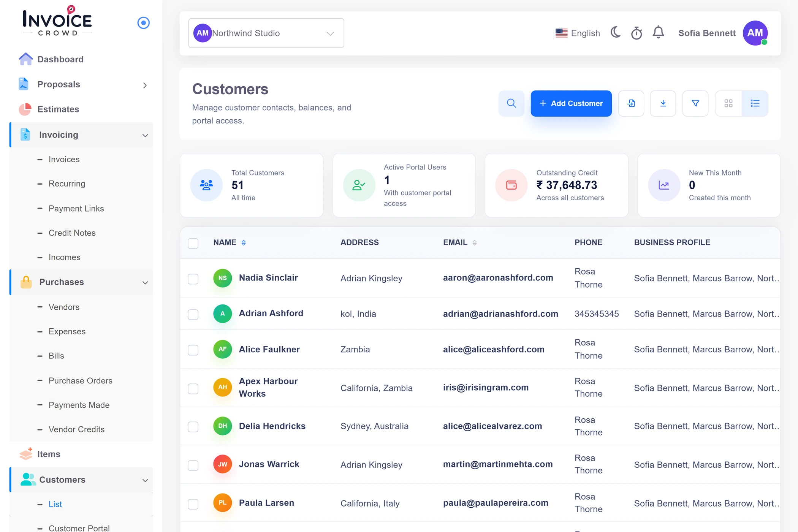
Task: Click the Purchases shopping bag icon
Action: coord(26,282)
